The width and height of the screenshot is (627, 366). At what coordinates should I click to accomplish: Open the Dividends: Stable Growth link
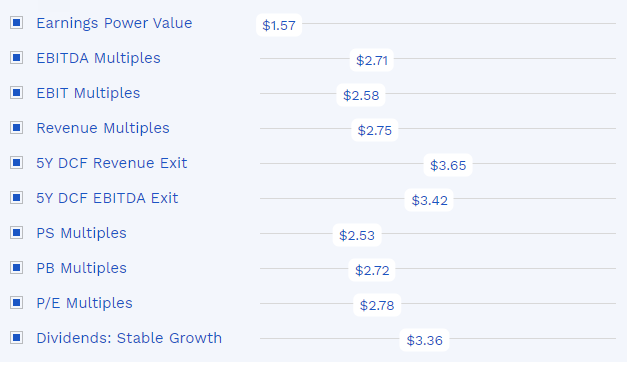point(129,338)
